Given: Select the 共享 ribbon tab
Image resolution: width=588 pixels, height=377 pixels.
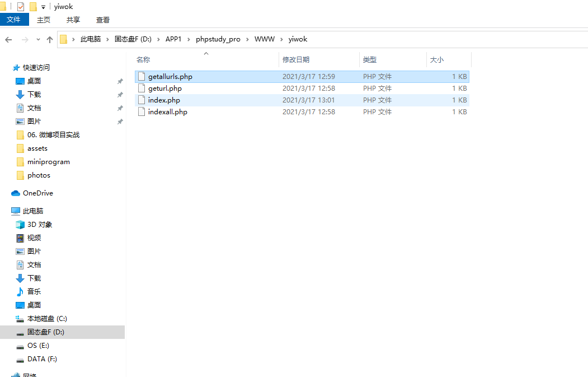Looking at the screenshot, I should click(x=73, y=20).
